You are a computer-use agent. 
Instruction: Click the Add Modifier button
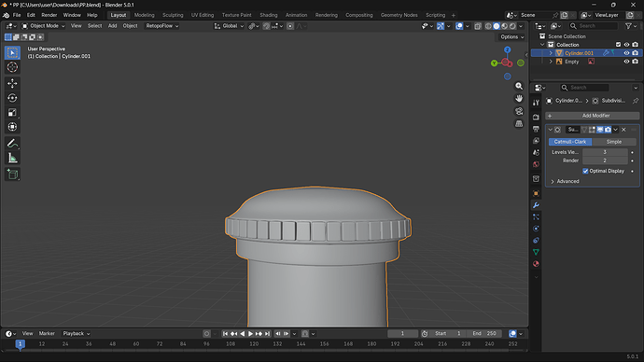click(593, 116)
